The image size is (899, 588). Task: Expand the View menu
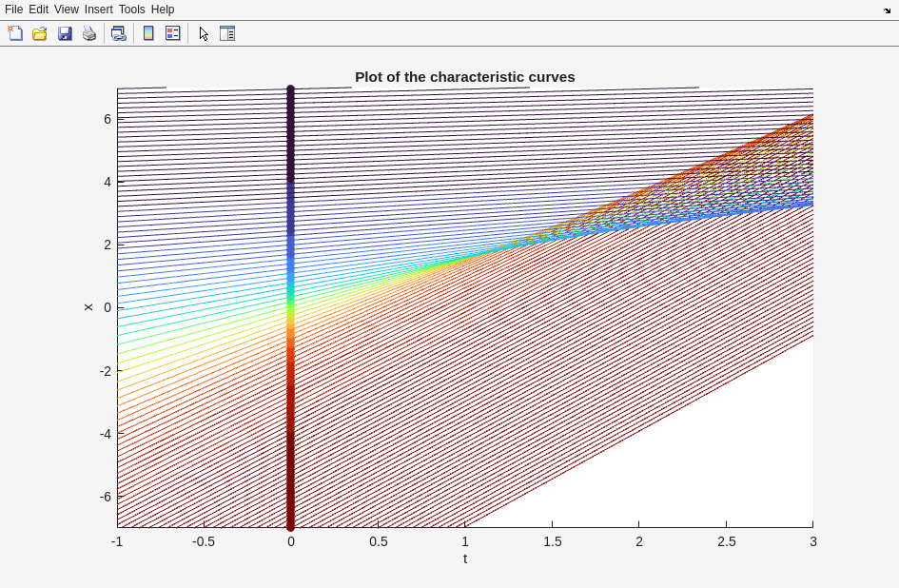coord(67,10)
